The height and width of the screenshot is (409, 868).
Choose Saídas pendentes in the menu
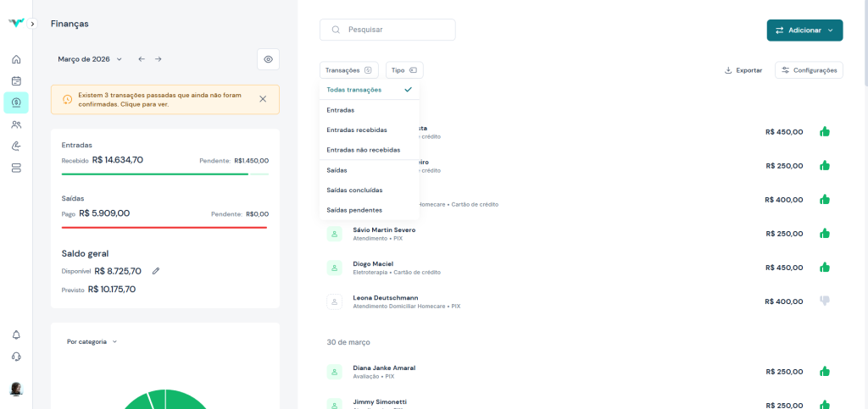click(354, 209)
